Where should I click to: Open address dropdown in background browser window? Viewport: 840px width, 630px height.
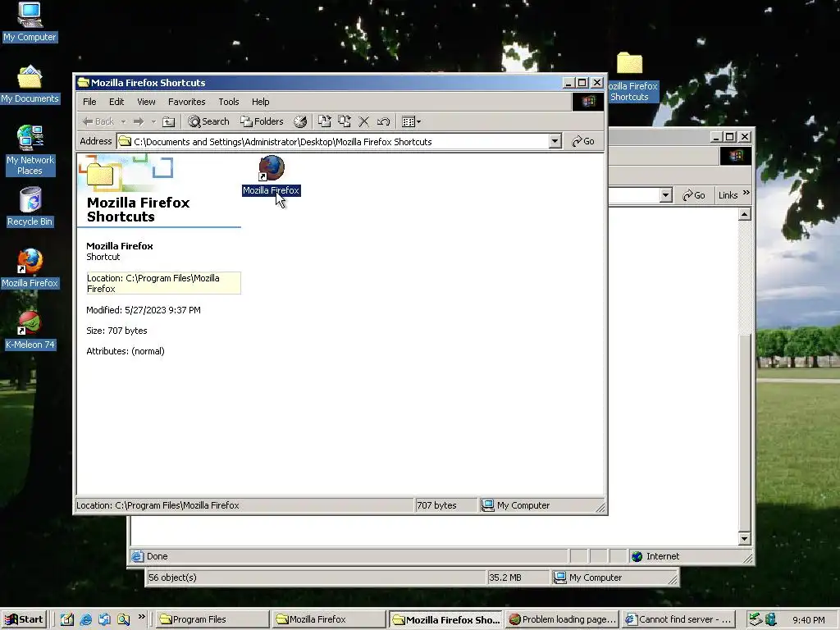[x=666, y=195]
